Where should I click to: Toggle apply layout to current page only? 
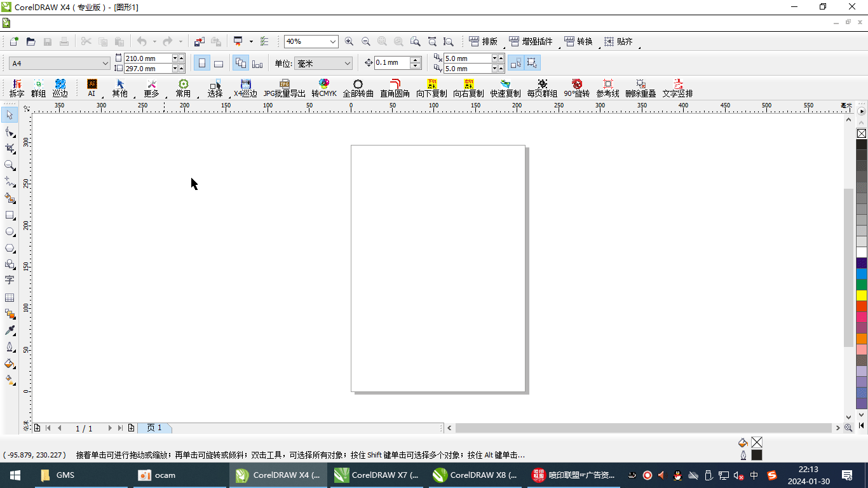pyautogui.click(x=257, y=64)
